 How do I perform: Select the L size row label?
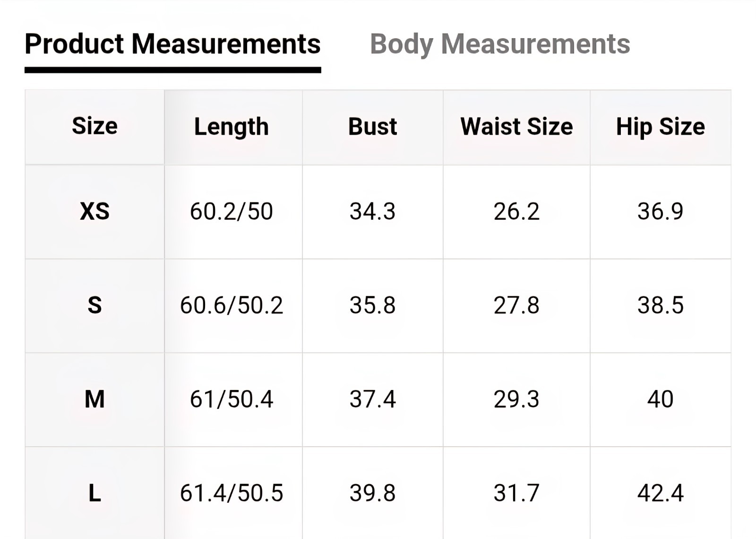click(94, 493)
